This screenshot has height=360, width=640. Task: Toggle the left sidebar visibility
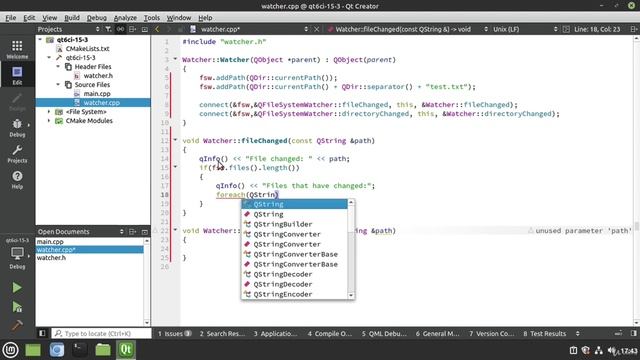(x=42, y=333)
